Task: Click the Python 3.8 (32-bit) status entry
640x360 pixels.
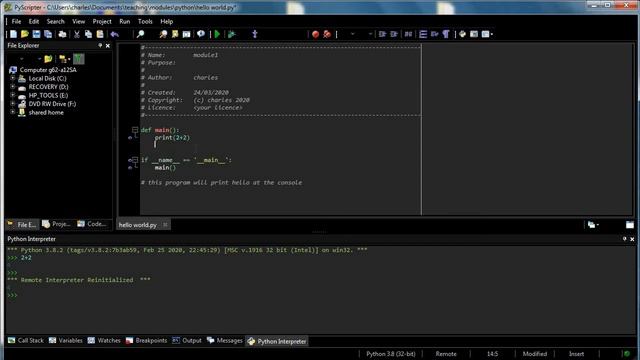Action: pyautogui.click(x=391, y=354)
